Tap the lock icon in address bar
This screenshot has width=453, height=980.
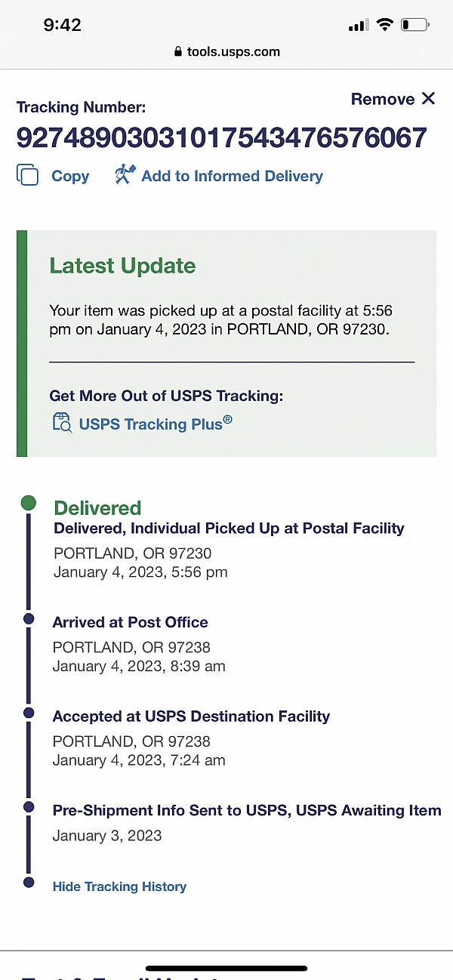178,52
